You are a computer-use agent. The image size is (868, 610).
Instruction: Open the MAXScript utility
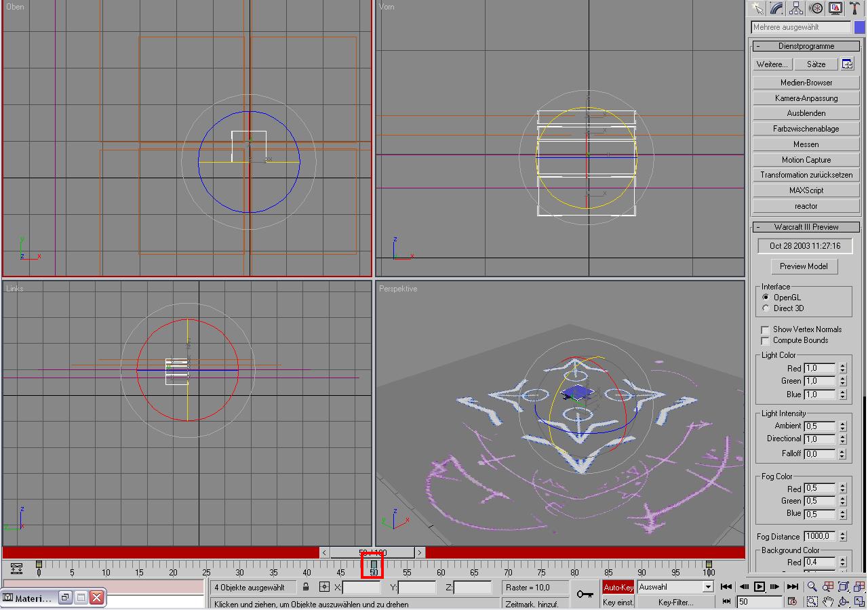pos(806,190)
